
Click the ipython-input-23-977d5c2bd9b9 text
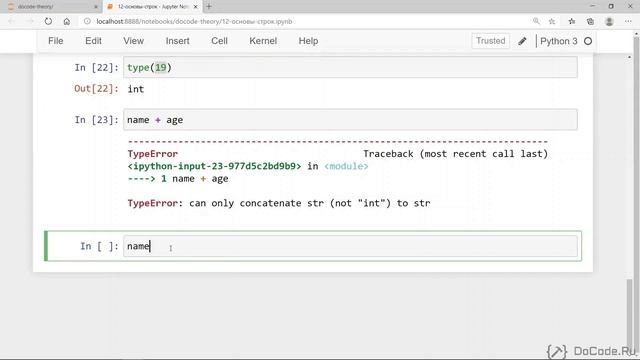(x=214, y=166)
